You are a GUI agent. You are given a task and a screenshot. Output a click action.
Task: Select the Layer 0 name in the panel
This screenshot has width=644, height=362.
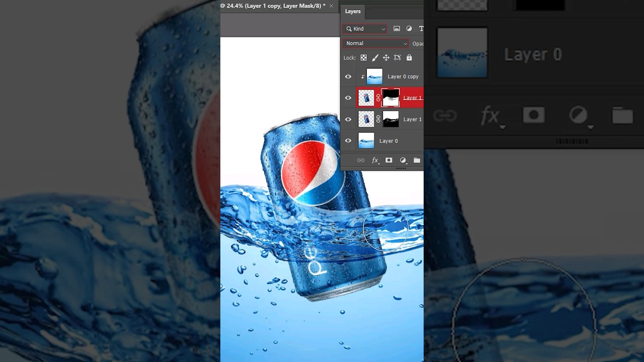tap(388, 141)
